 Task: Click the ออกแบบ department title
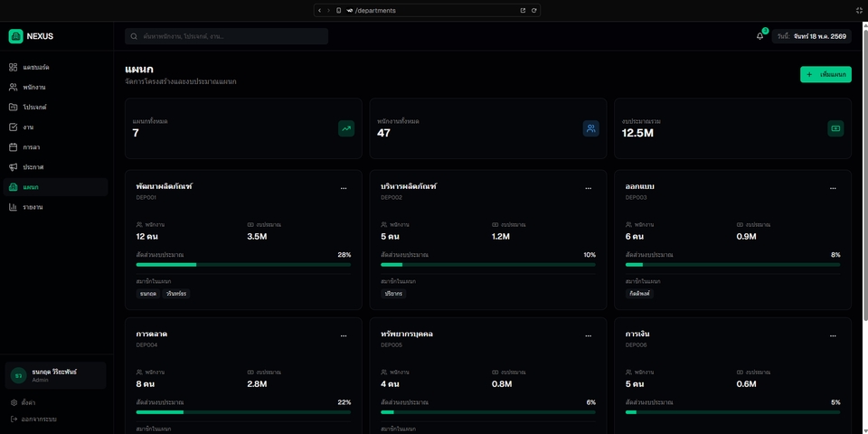[x=640, y=186]
